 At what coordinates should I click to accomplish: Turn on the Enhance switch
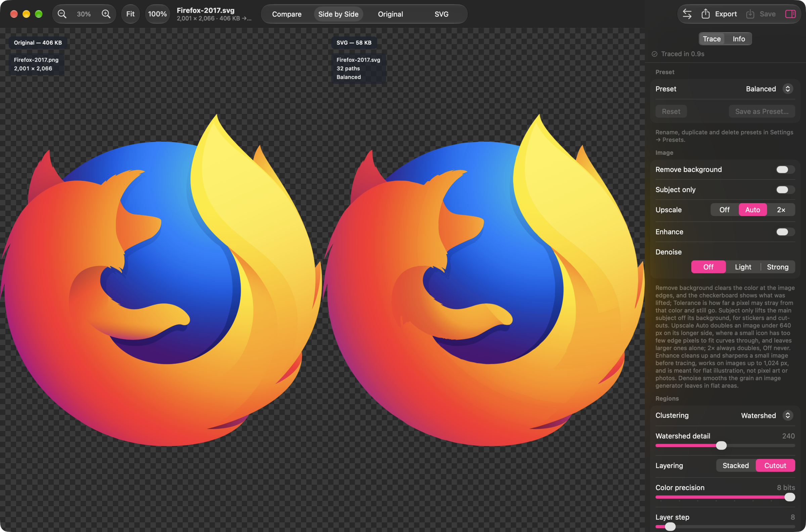785,232
